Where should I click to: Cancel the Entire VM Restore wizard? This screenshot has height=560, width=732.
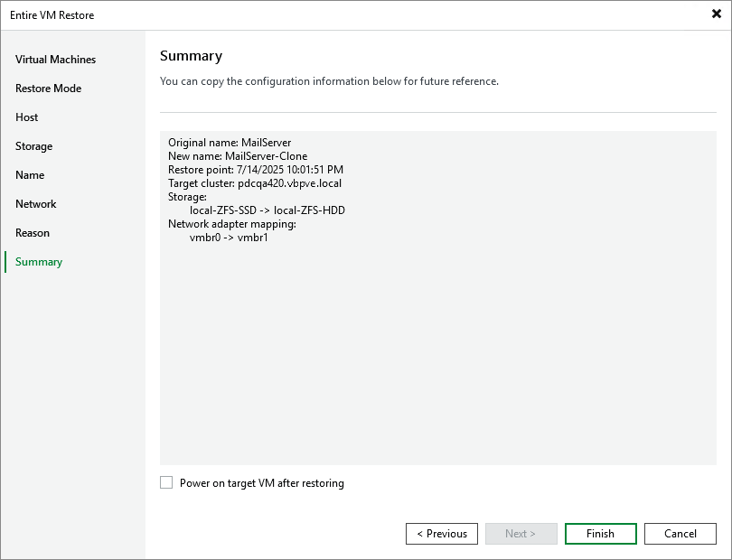[680, 533]
